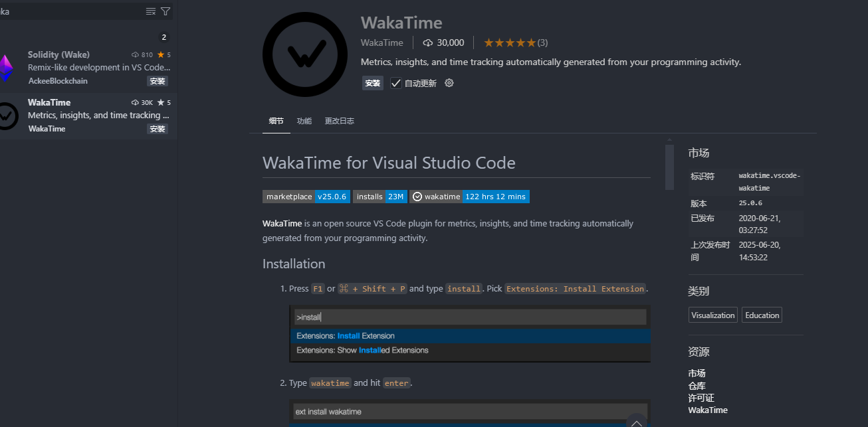This screenshot has width=868, height=427.
Task: Click the version value 25.0.6
Action: click(750, 203)
